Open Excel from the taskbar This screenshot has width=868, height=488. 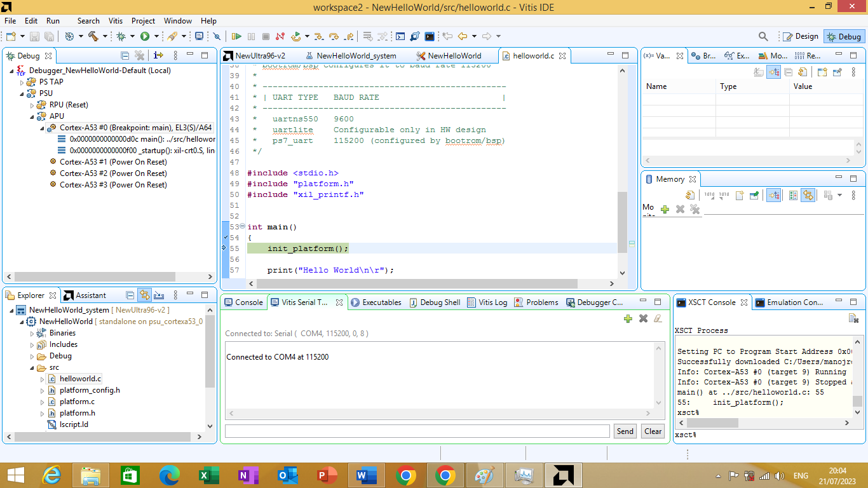[209, 475]
